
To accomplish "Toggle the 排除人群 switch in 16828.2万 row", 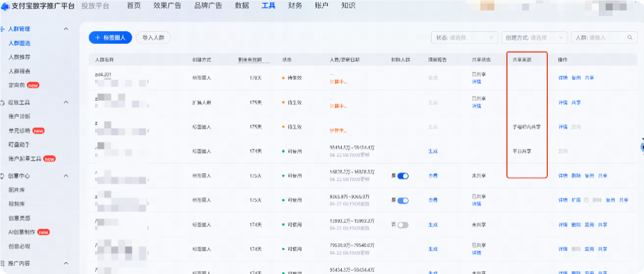I will 403,176.
